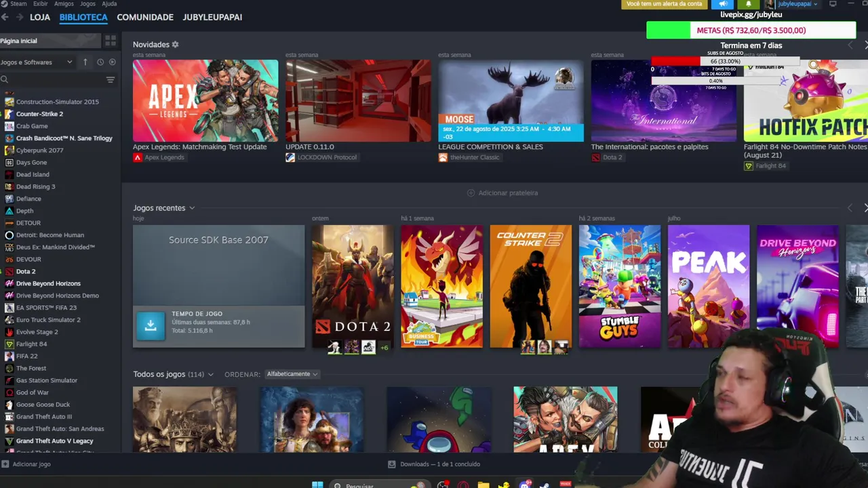Click the Adicionar jogo link
The width and height of the screenshot is (868, 488).
point(31,464)
